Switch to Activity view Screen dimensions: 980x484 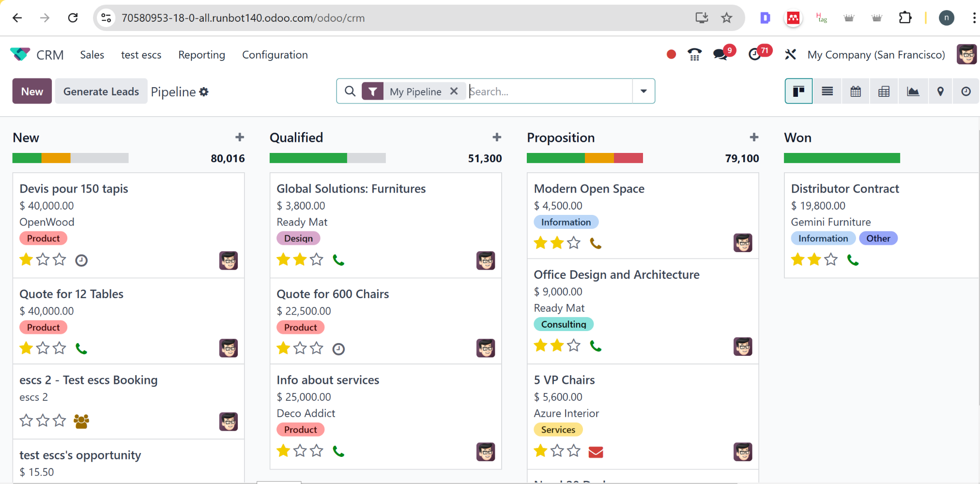tap(966, 91)
